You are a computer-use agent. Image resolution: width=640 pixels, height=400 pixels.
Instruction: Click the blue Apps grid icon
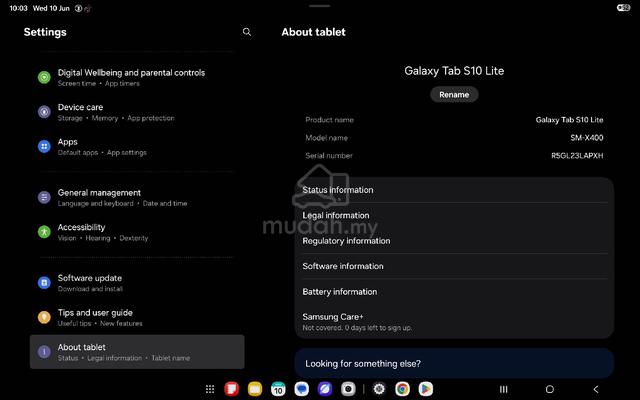[44, 146]
